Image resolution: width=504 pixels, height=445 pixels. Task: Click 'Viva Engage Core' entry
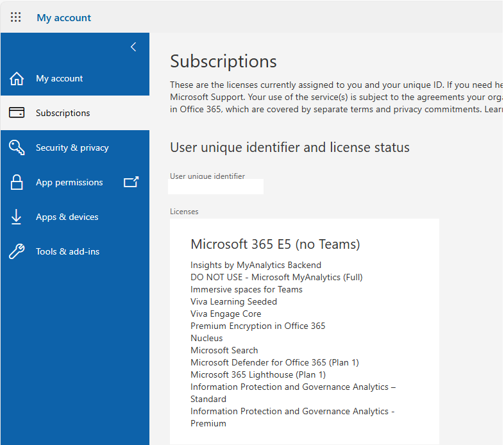[x=226, y=314]
